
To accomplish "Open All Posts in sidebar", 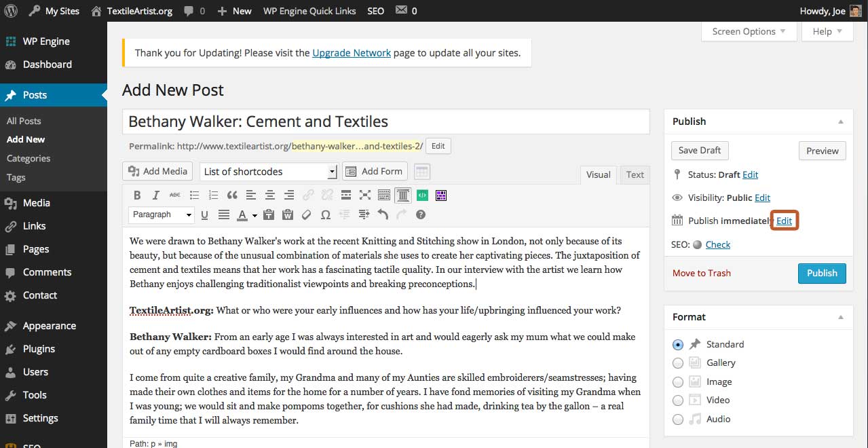I will point(24,121).
